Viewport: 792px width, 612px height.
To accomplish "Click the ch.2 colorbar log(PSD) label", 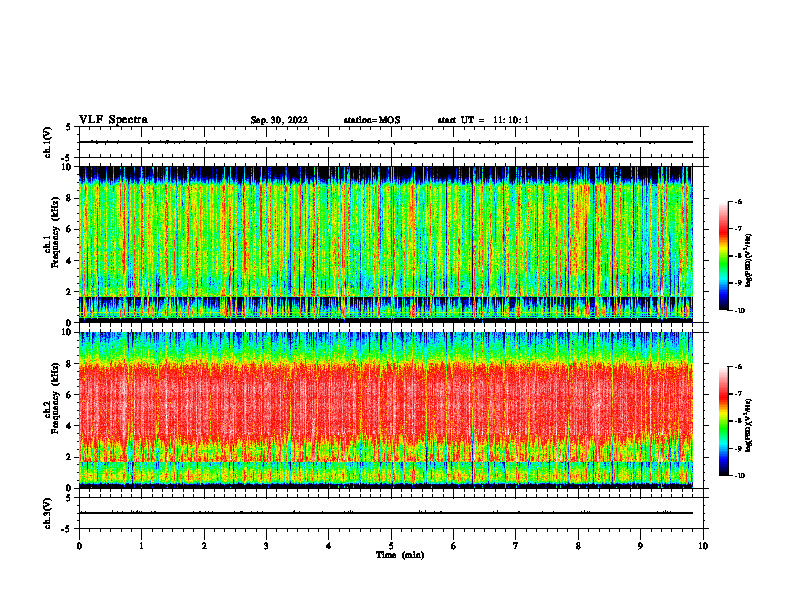I will coord(749,425).
